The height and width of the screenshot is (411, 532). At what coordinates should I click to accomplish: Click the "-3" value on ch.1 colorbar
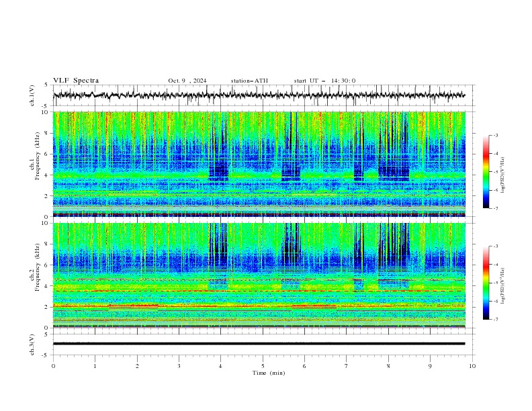coord(495,135)
